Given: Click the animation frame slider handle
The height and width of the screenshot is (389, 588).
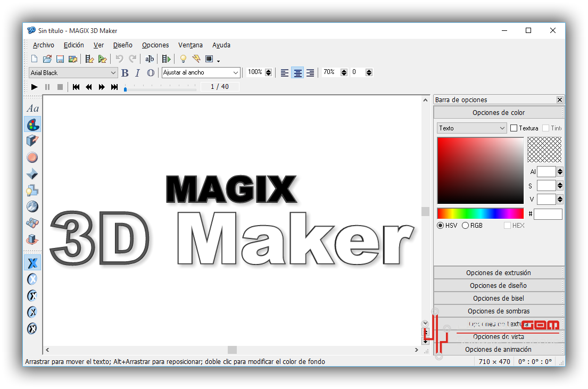Looking at the screenshot, I should point(125,89).
